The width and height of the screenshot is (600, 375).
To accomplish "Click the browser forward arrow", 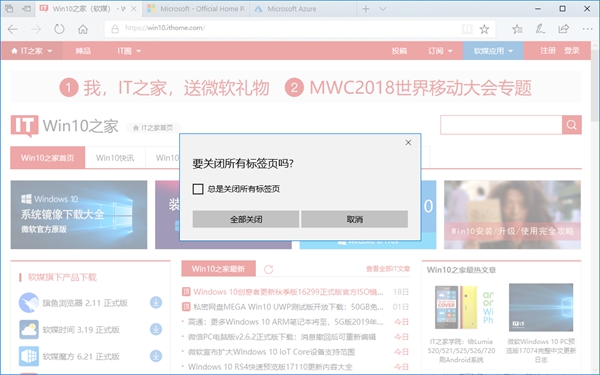I will tap(36, 29).
